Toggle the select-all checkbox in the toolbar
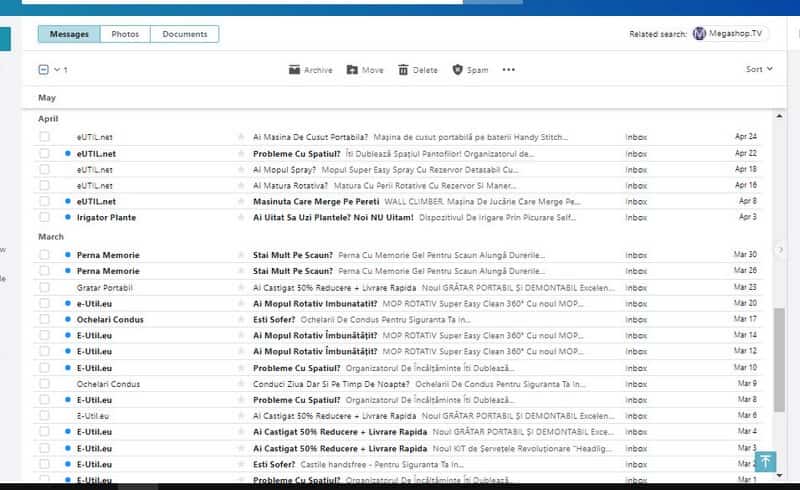 pos(43,70)
